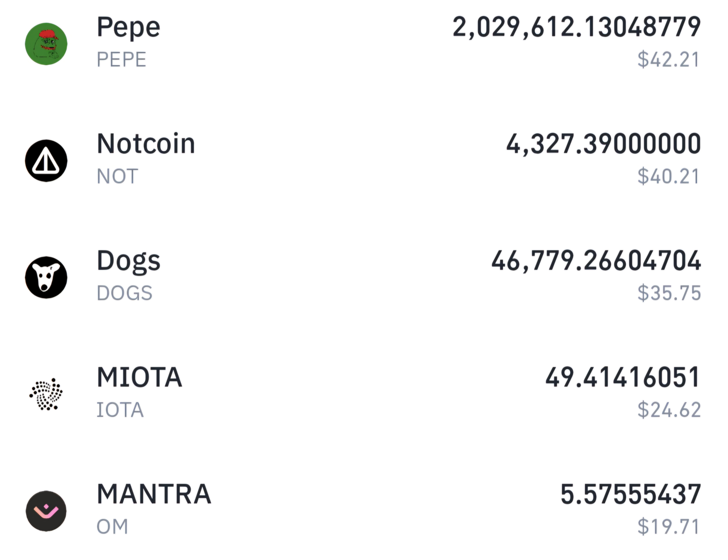
Task: Tap the MANTRA pink chevron coin icon
Action: coord(46,511)
